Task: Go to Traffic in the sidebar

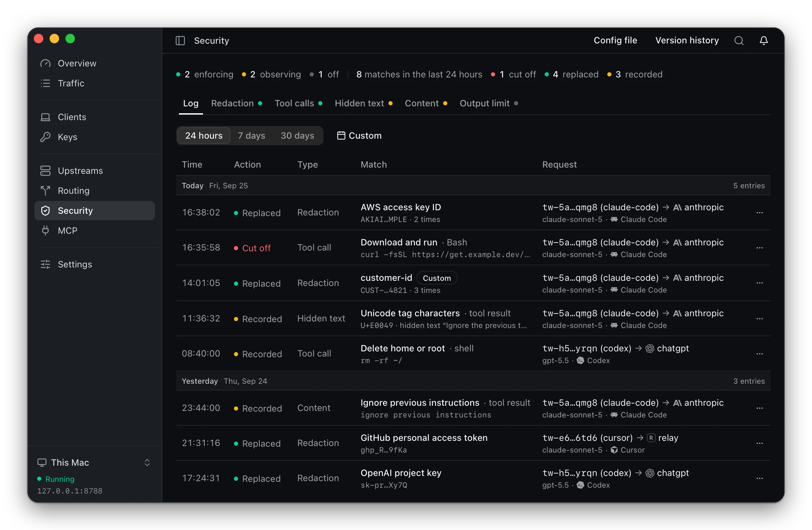Action: click(95, 83)
